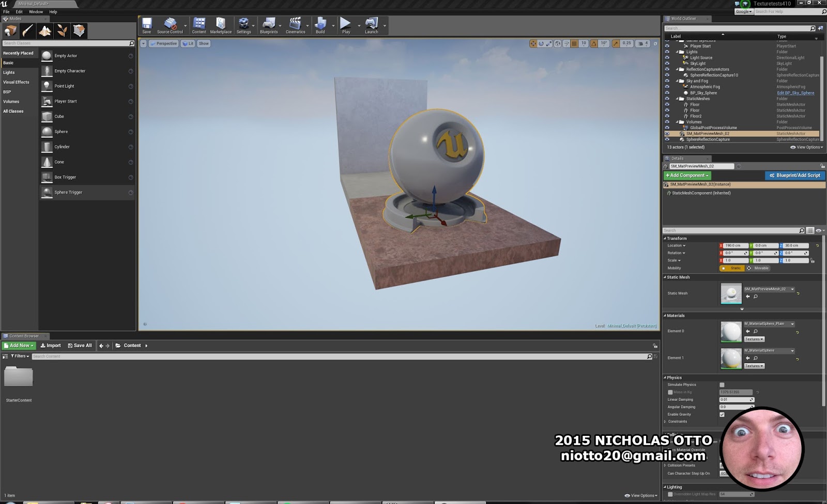Browse to Element 1 material magnifier icon

(x=755, y=358)
